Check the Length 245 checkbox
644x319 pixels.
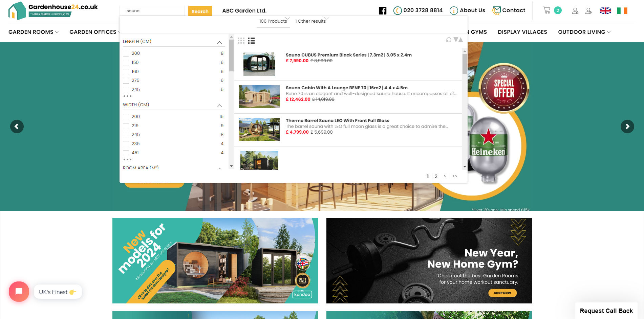pyautogui.click(x=126, y=90)
